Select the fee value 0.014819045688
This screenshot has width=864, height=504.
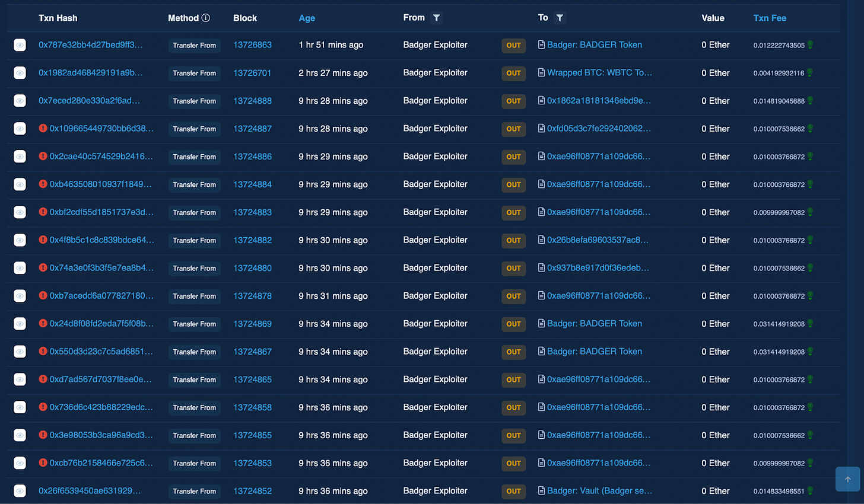pyautogui.click(x=779, y=101)
